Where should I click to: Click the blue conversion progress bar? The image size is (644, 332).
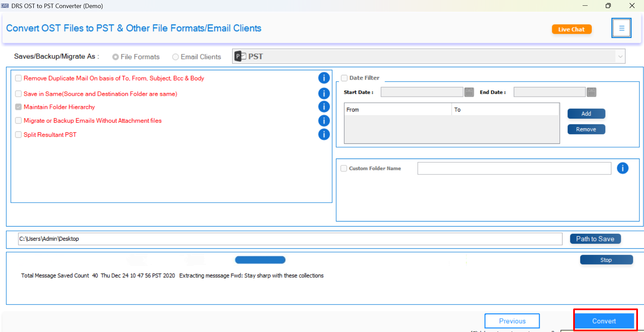[x=260, y=260]
